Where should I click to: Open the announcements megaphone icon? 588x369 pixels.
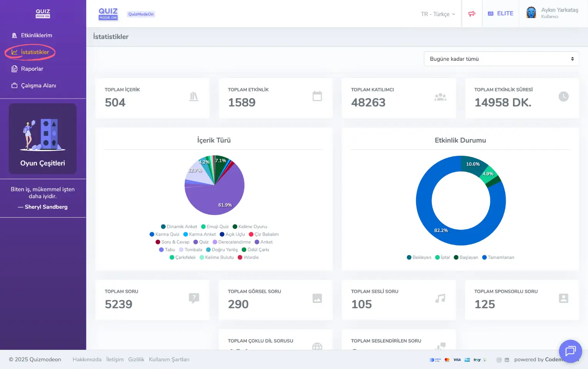(x=472, y=13)
